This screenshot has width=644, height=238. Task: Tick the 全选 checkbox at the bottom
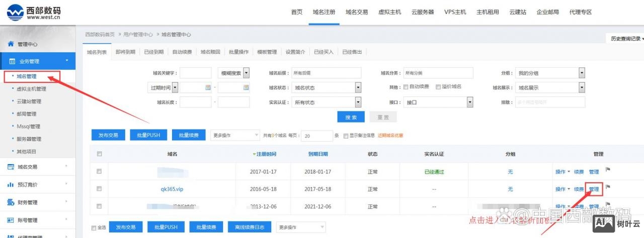(94, 228)
